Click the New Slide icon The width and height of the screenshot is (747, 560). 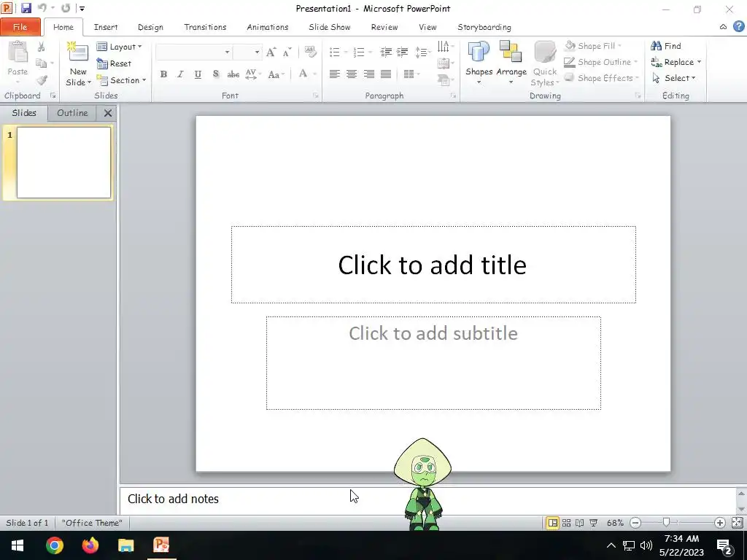[77, 52]
